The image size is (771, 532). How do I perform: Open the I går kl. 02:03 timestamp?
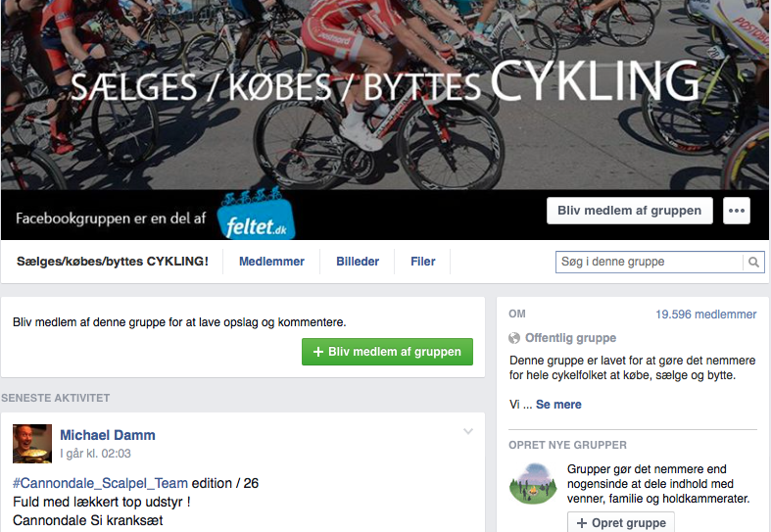[x=95, y=454]
